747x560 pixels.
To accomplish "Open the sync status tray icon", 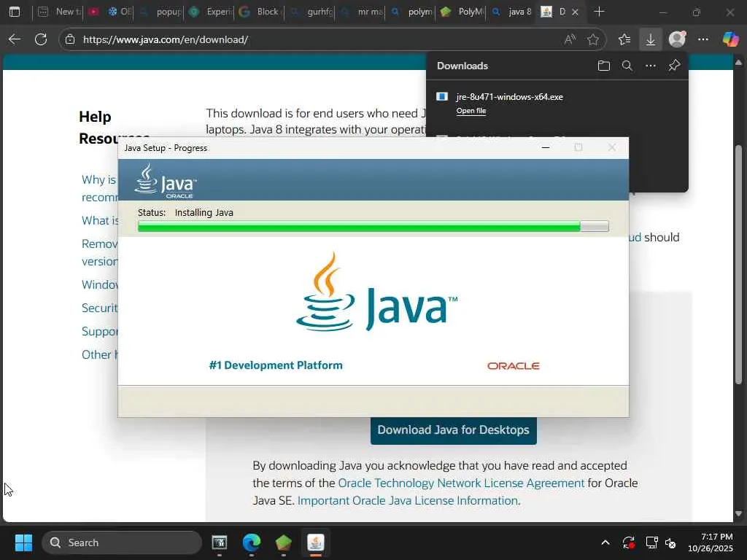I will click(x=628, y=542).
